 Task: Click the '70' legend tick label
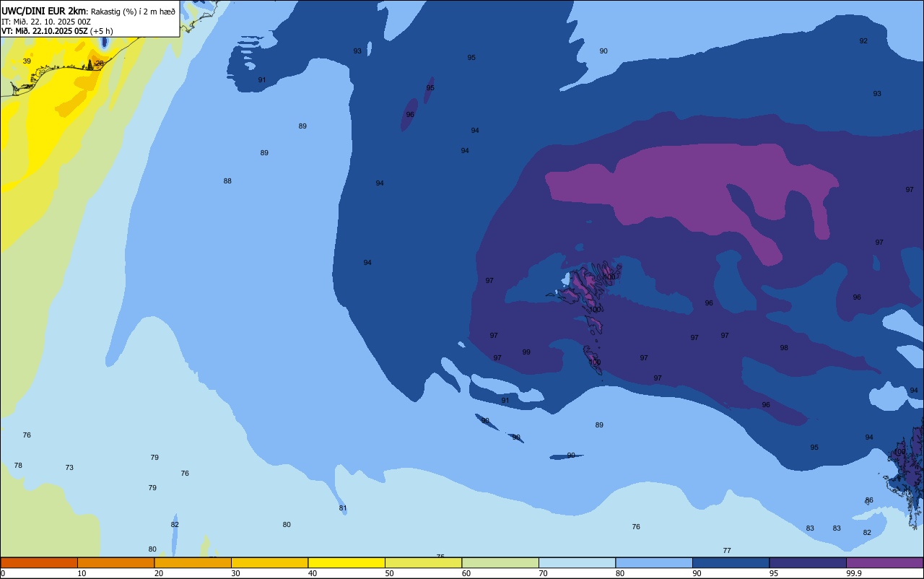click(x=543, y=573)
